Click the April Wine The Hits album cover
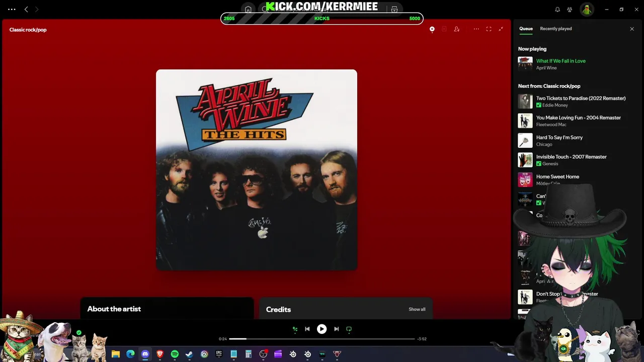This screenshot has width=644, height=362. pyautogui.click(x=257, y=170)
